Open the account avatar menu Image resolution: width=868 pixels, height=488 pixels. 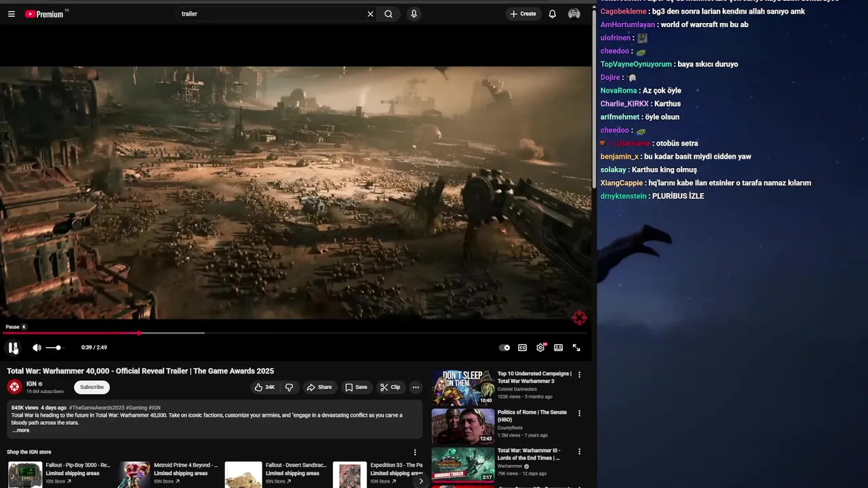574,14
